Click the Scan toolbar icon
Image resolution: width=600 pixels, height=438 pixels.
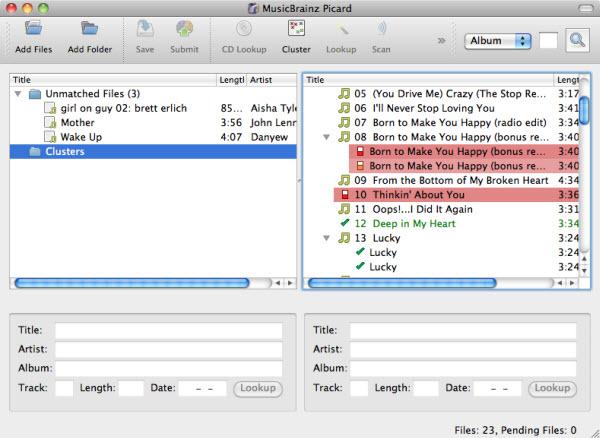381,30
